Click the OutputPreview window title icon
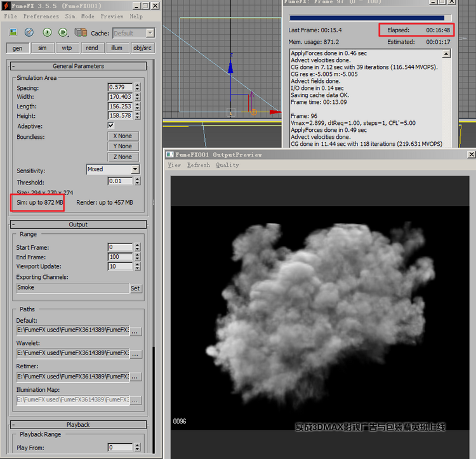Image resolution: width=476 pixels, height=459 pixels. point(169,155)
